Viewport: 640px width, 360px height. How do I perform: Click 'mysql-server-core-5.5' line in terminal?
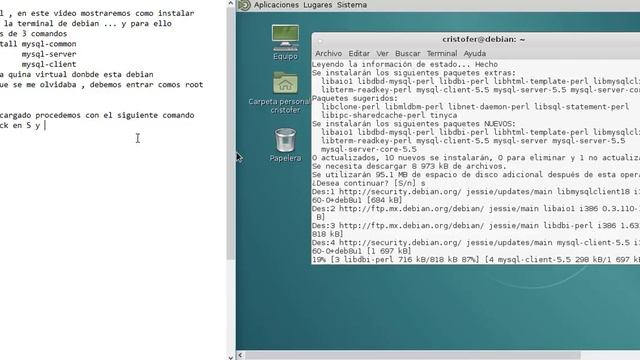(x=369, y=149)
